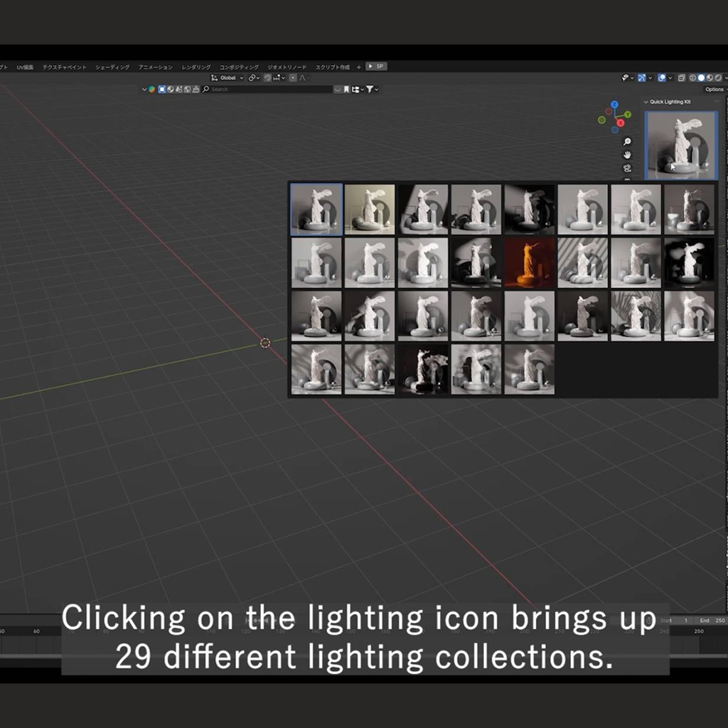Screen dimensions: 728x728
Task: Expand the Options dropdown in the header
Action: click(x=714, y=89)
